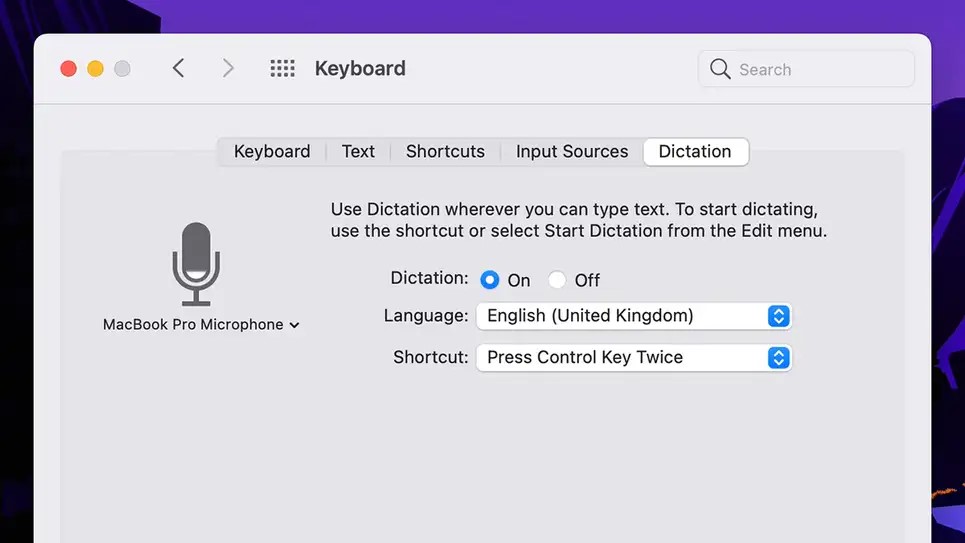Screen dimensions: 965x543
Task: Turn Dictation off with the Off radio
Action: tap(557, 280)
